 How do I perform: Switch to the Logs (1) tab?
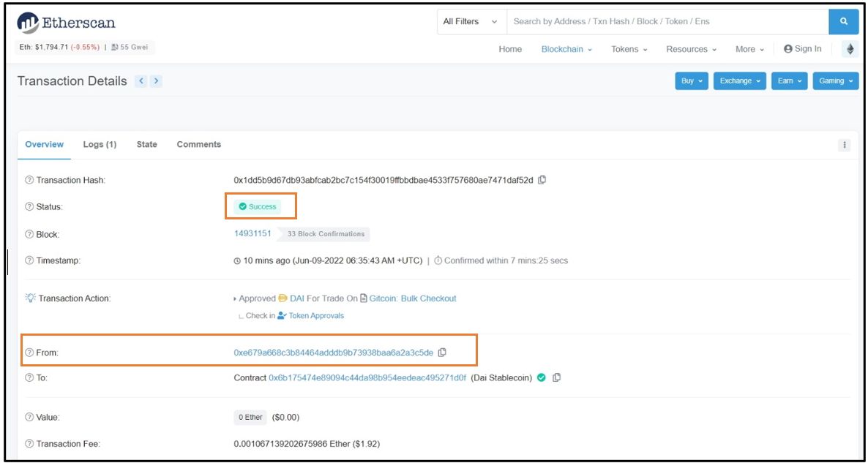[100, 145]
